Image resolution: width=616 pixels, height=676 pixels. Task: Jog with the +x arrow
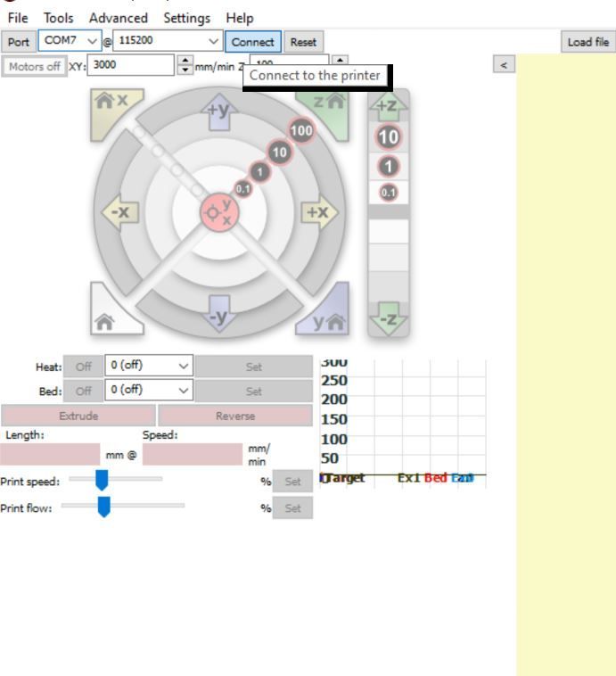pyautogui.click(x=320, y=211)
